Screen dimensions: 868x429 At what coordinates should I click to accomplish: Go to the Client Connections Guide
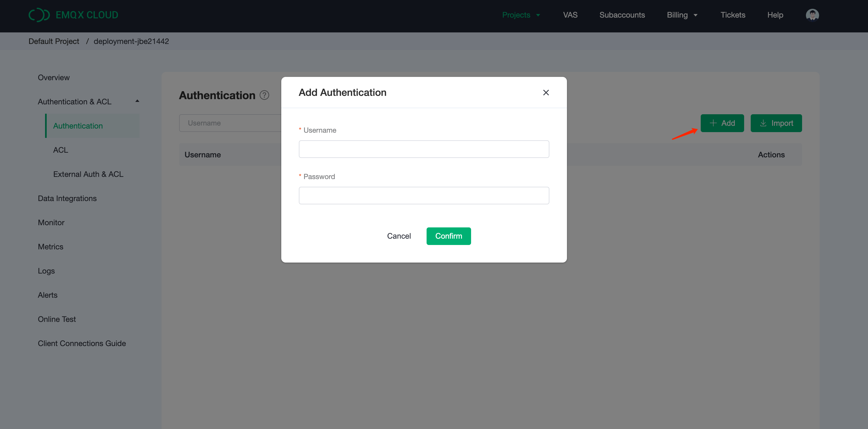point(82,343)
